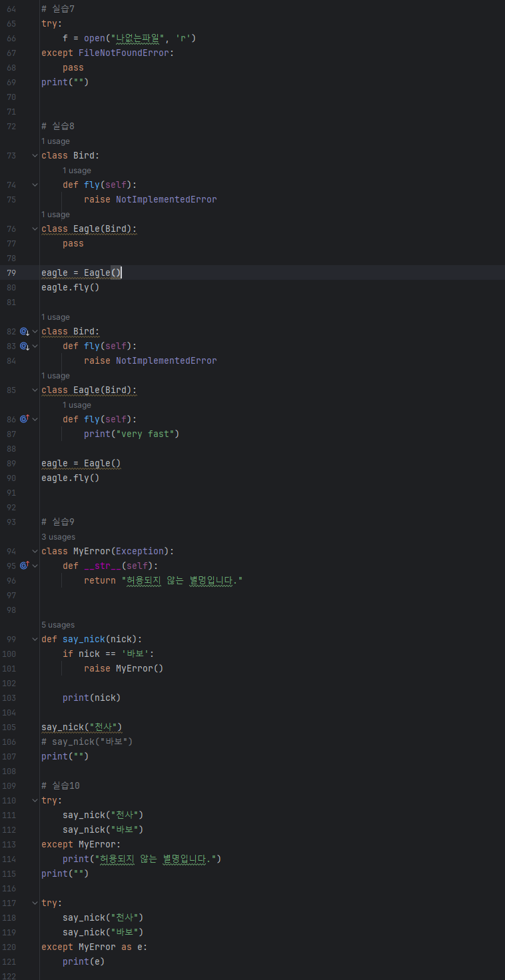Click 'class MyError(Exception):' declaration
The height and width of the screenshot is (980, 505).
[107, 551]
